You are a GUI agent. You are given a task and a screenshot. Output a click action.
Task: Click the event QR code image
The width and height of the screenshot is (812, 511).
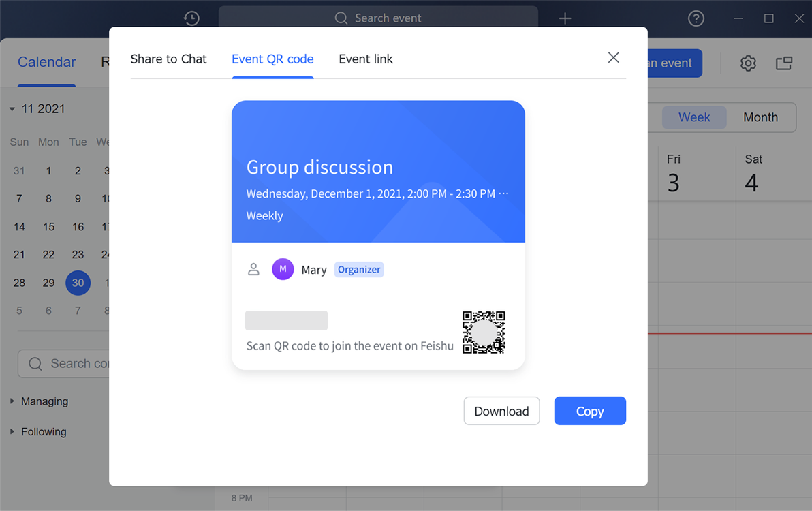(484, 332)
